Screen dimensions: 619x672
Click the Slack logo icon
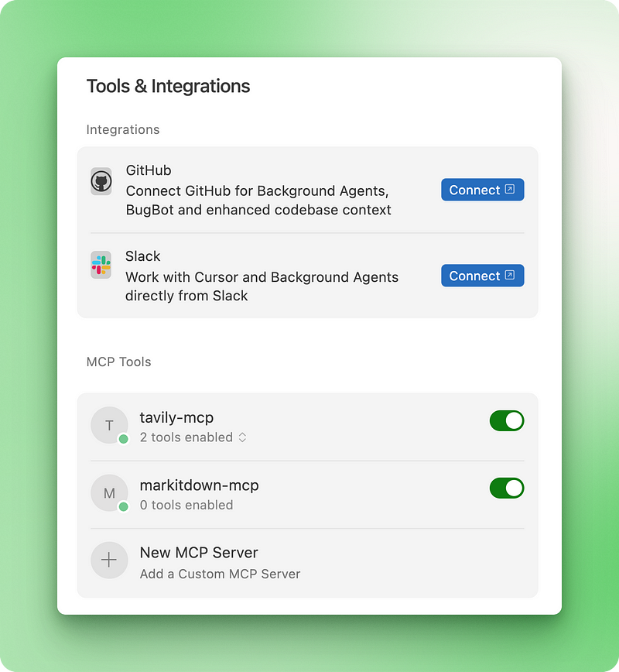point(101,265)
